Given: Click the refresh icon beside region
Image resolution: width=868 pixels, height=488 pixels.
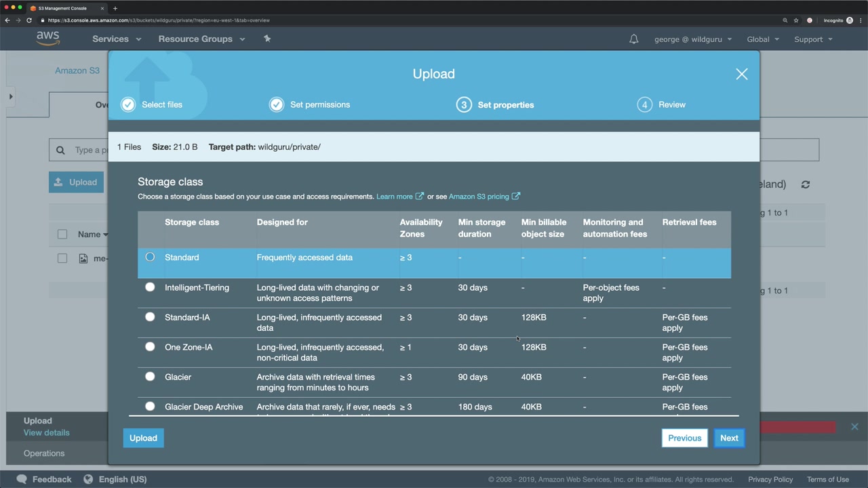Looking at the screenshot, I should click(806, 184).
